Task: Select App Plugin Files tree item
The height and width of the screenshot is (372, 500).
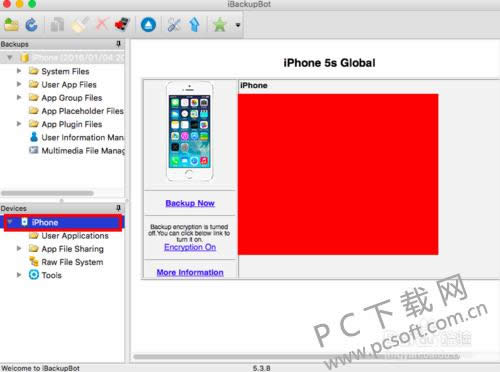Action: coord(72,124)
